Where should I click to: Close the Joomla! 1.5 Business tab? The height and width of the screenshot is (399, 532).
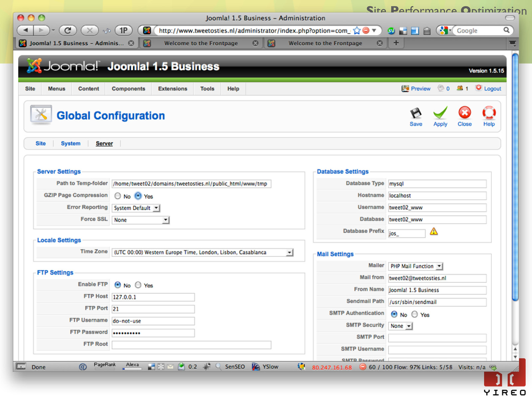pyautogui.click(x=131, y=43)
